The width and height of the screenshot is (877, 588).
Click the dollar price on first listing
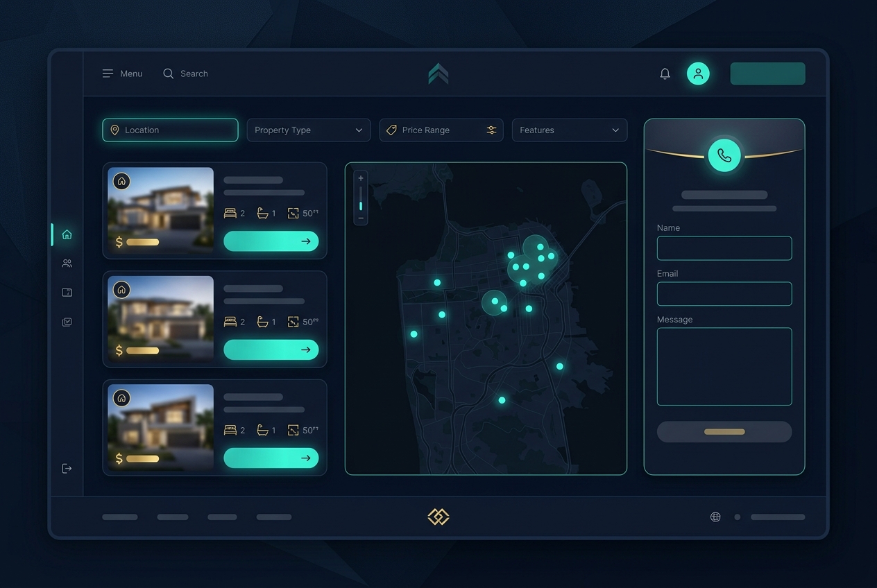137,242
